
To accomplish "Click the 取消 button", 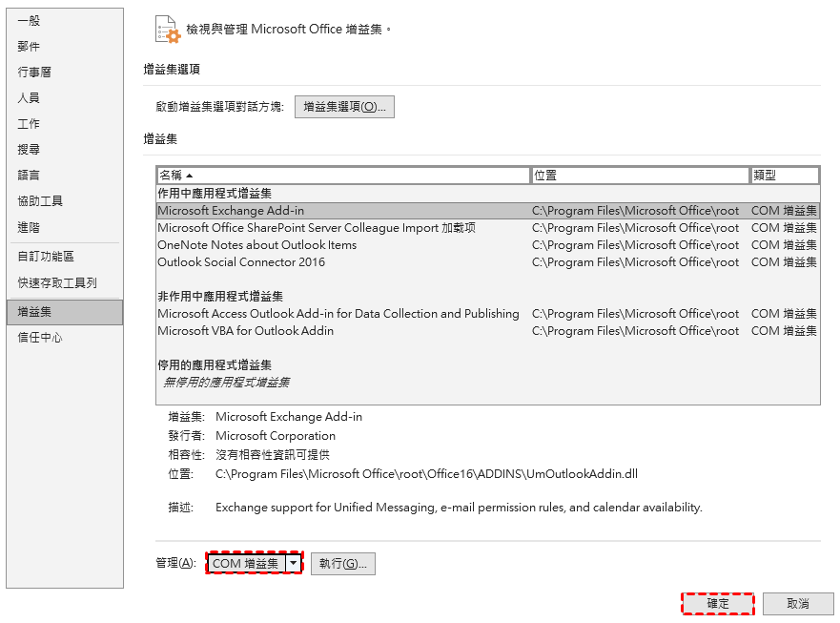I will (798, 604).
